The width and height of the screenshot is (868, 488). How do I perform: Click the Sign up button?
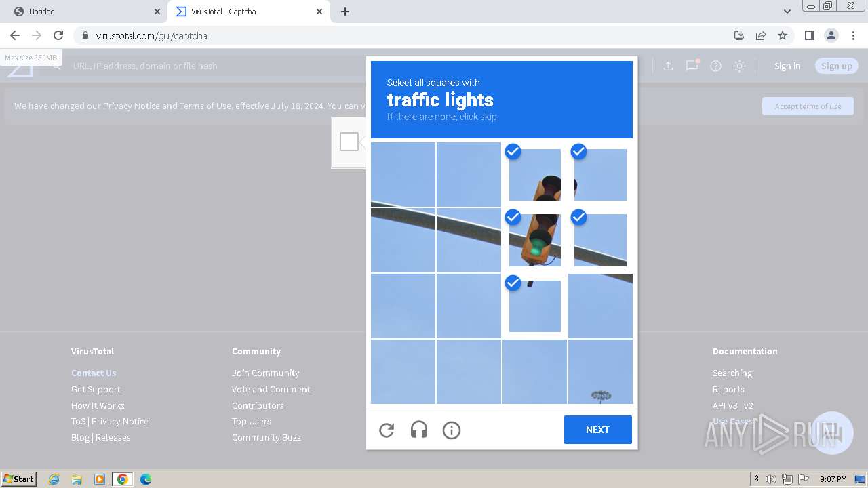click(x=836, y=66)
